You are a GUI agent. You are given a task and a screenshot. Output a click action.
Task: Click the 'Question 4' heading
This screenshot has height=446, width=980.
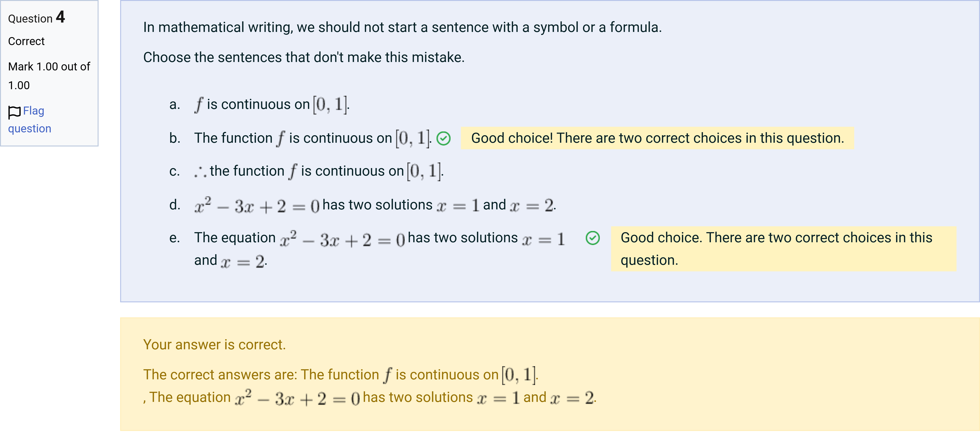37,18
